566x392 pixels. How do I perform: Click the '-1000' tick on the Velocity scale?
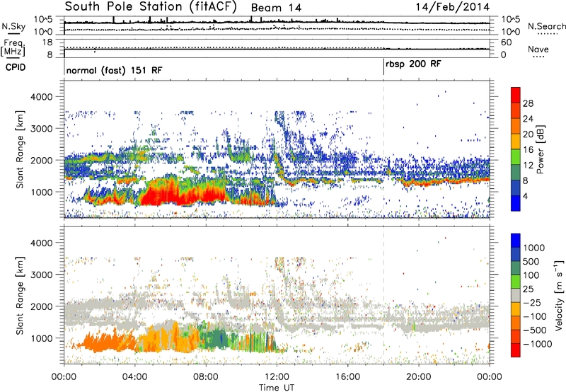537,344
